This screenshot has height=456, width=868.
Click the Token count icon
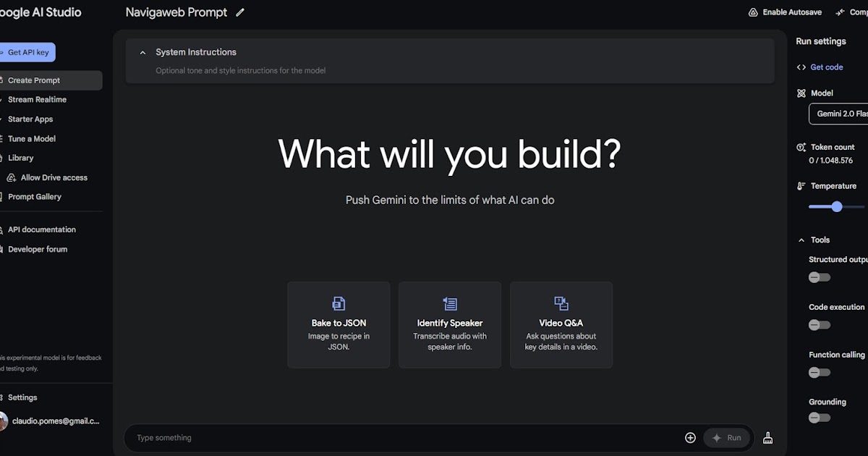coord(801,147)
